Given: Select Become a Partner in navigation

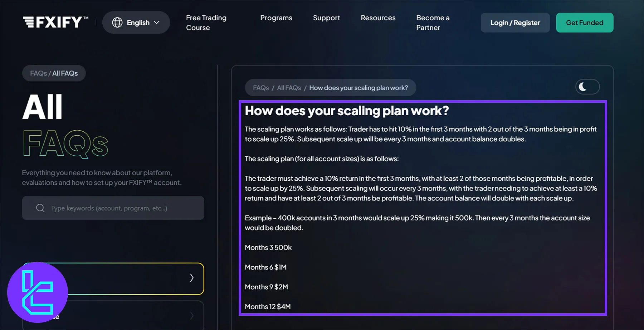Looking at the screenshot, I should (x=433, y=23).
